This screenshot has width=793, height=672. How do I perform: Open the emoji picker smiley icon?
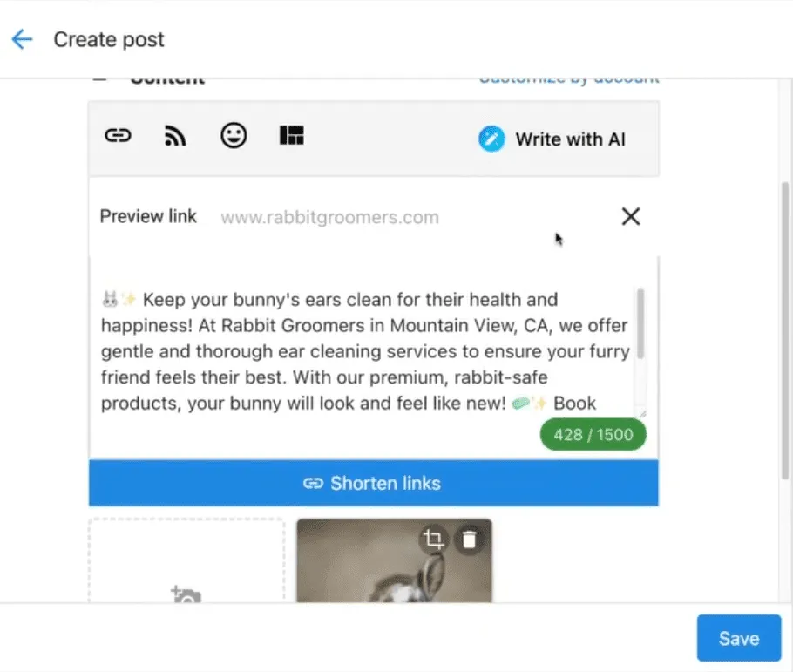point(233,136)
